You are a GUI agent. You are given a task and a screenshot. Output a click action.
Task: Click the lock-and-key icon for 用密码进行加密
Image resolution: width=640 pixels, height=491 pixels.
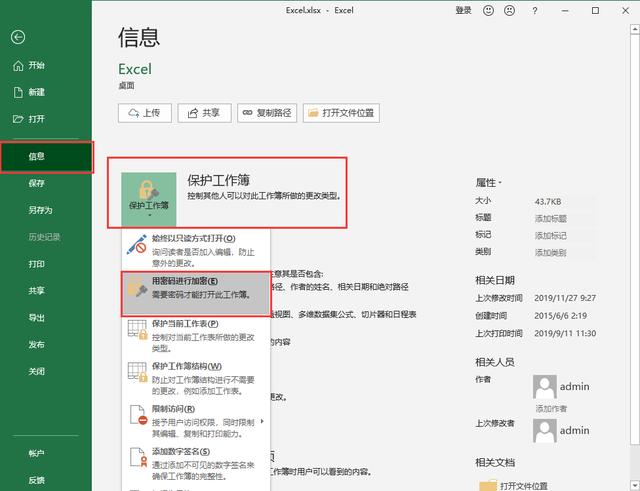point(137,287)
